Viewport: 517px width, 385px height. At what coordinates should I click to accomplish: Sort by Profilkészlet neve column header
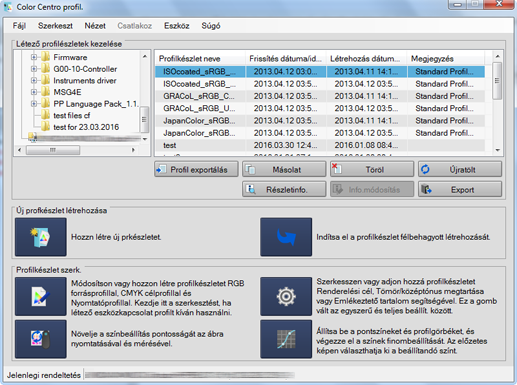click(200, 59)
